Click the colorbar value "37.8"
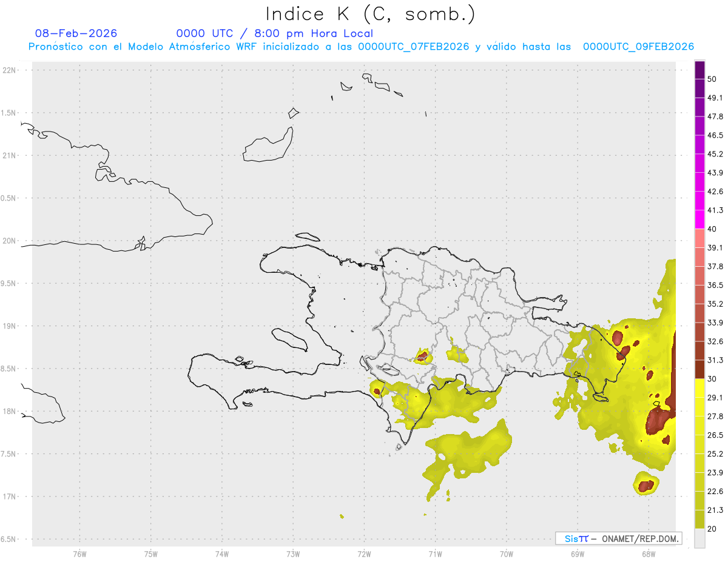Viewport: 728px width, 562px height. coord(715,266)
